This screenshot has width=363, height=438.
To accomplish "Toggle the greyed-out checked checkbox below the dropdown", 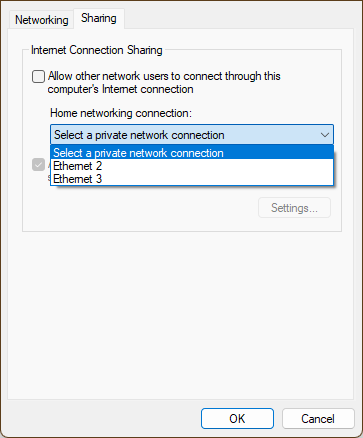I will [38, 165].
